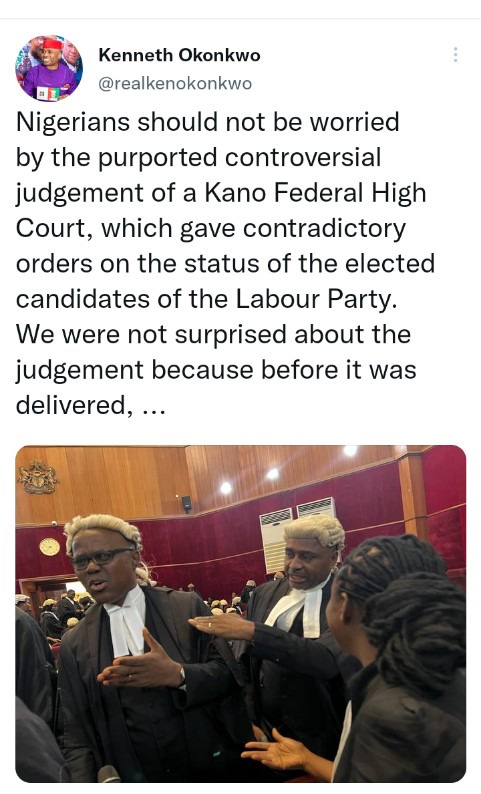This screenshot has width=481, height=794.
Task: Click the "Labour Party." text in the tweet
Action: click(316, 299)
